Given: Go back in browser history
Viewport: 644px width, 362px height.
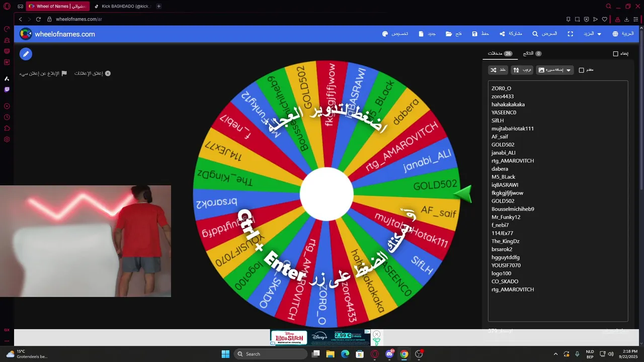Looking at the screenshot, I should [x=20, y=19].
